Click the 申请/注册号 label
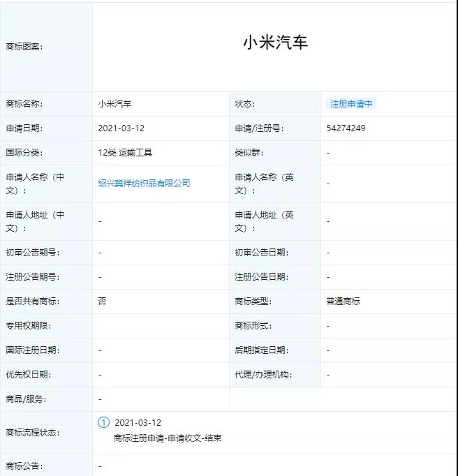Screen dimensions: 458x476 pos(259,128)
